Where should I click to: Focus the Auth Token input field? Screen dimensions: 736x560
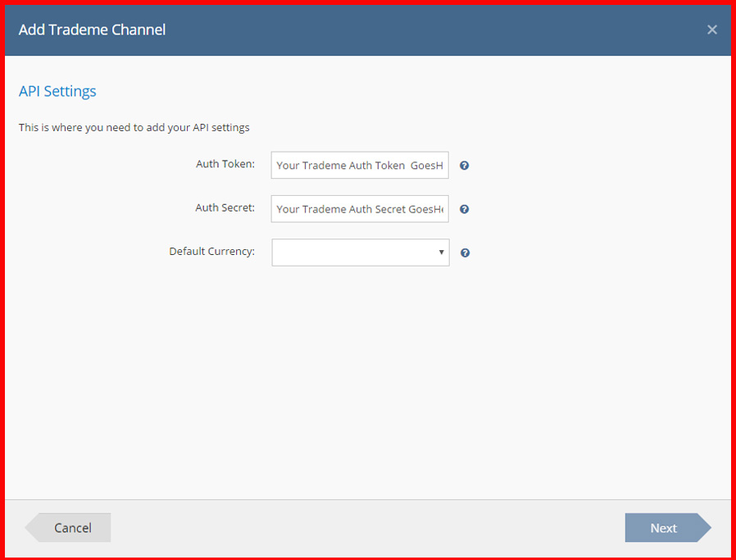tap(360, 166)
